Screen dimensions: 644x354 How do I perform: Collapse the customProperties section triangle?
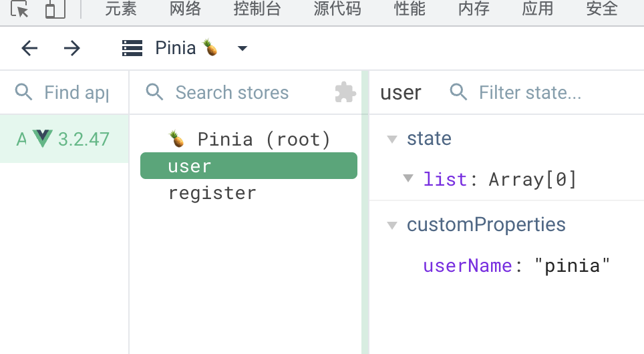point(392,225)
